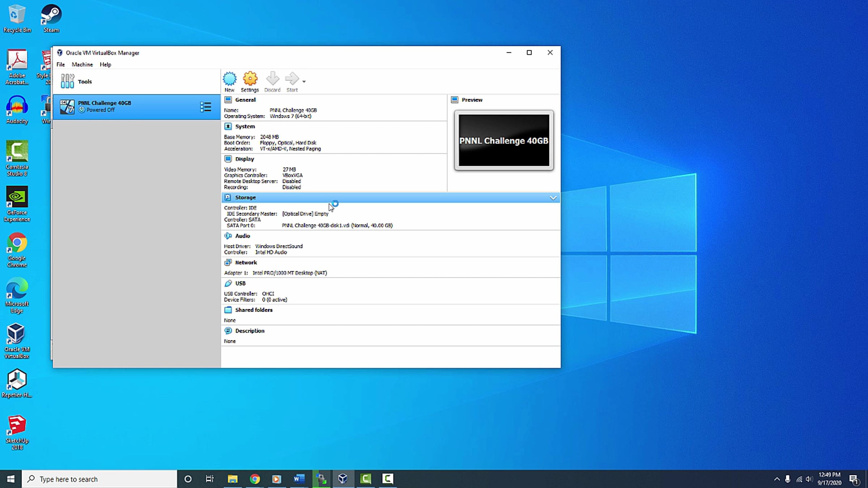
Task: Click the Shared folders section icon
Action: 228,310
